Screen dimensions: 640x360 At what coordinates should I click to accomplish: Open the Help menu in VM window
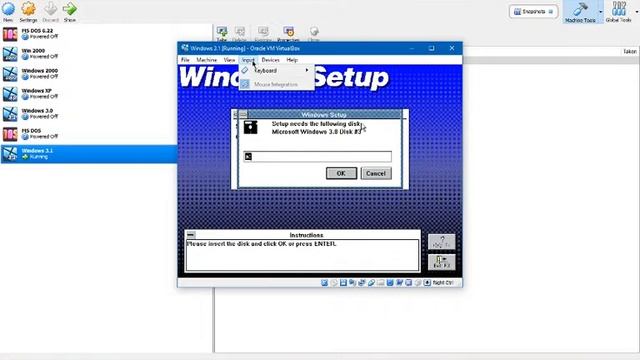(292, 60)
